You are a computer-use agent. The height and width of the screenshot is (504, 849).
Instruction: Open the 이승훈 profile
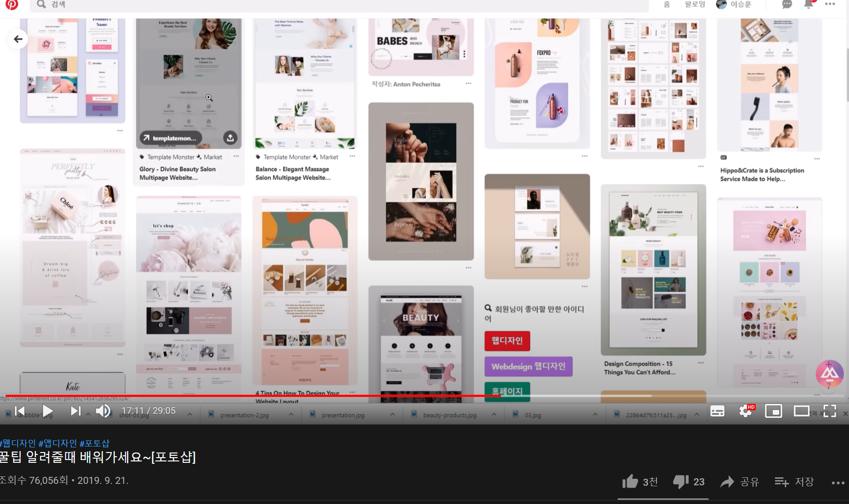(x=734, y=4)
